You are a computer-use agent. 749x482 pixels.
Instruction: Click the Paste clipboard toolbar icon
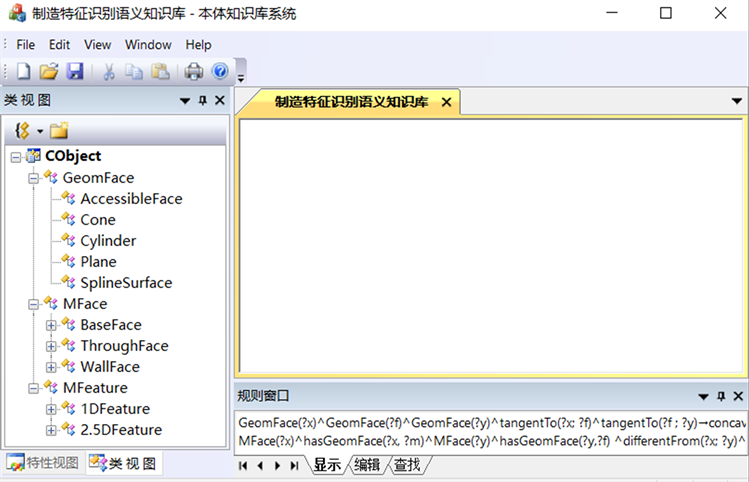click(x=160, y=72)
